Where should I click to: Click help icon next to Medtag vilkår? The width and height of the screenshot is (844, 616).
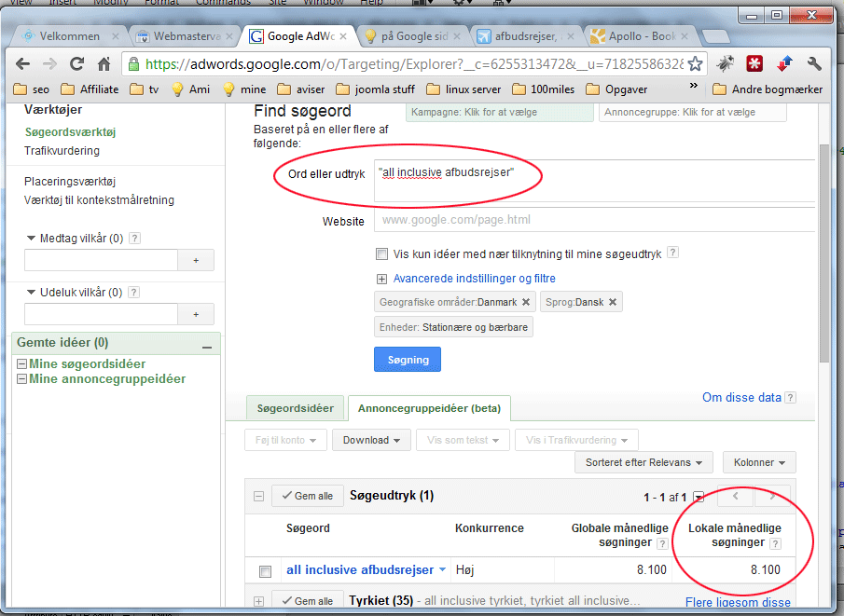pyautogui.click(x=134, y=239)
